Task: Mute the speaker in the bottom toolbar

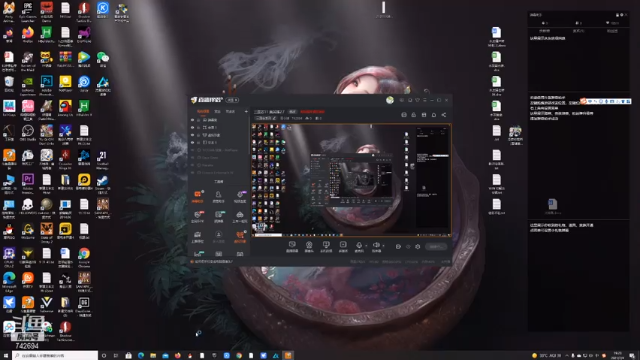Action: click(x=376, y=247)
